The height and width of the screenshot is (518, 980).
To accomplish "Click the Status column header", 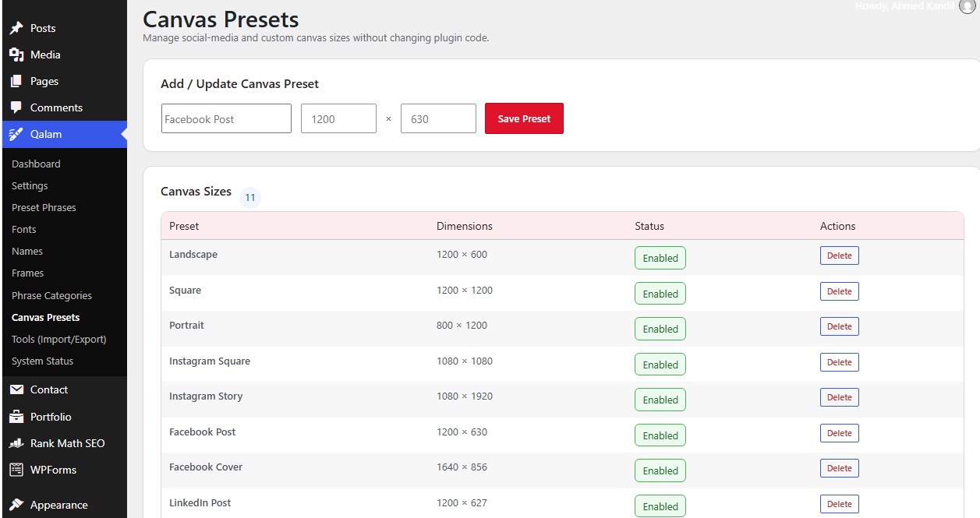I will tap(649, 226).
